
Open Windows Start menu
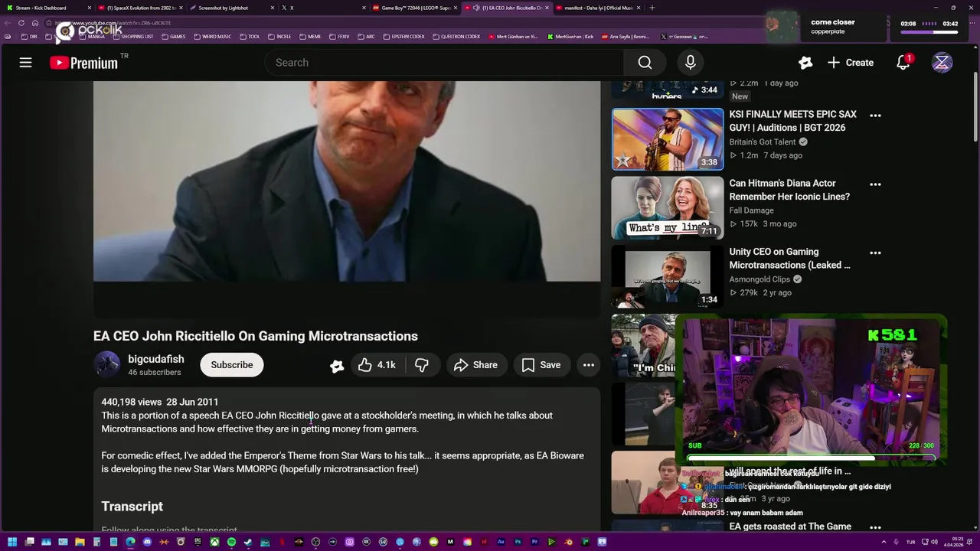coord(12,542)
